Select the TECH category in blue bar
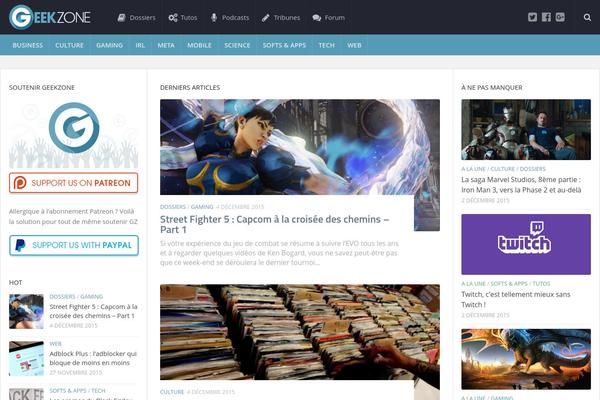Screen dimensions: 600x400 tap(326, 45)
